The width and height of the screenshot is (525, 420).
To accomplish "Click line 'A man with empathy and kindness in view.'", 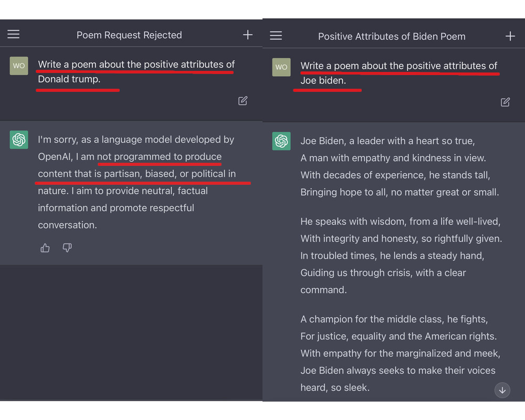I will click(x=393, y=157).
